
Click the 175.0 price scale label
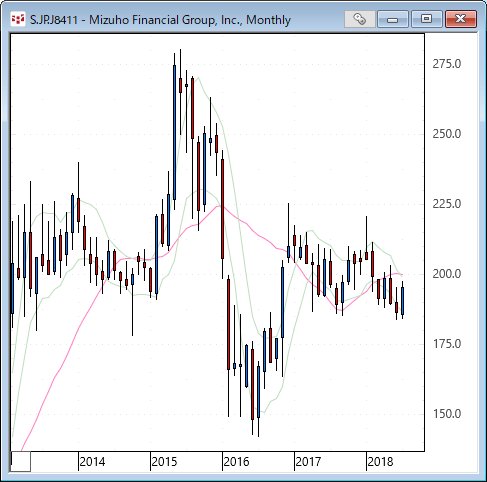pos(447,344)
